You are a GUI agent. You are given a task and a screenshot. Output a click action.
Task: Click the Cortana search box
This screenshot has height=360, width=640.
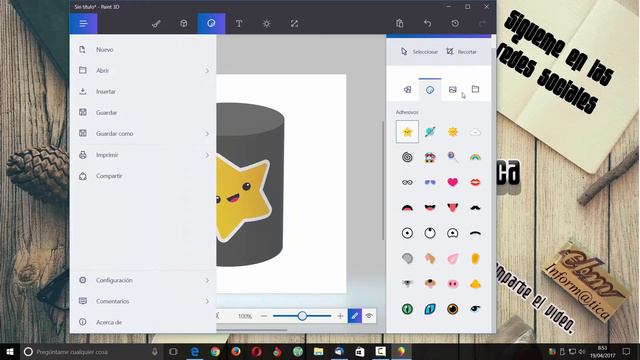(91, 351)
